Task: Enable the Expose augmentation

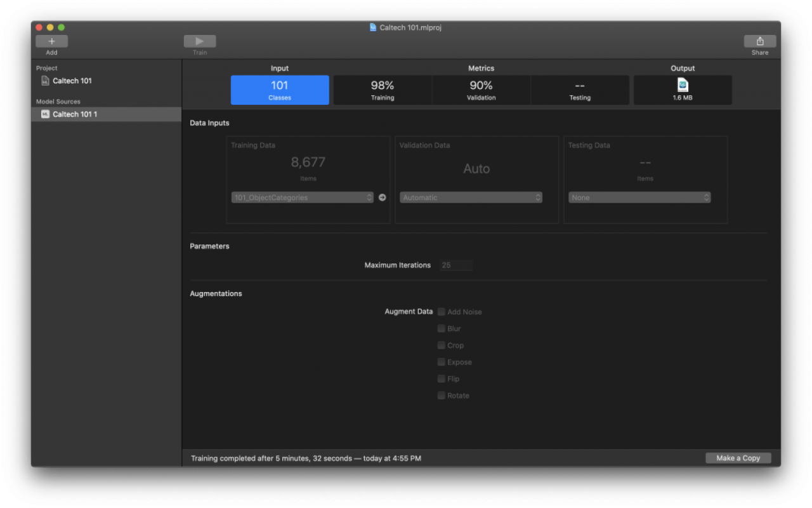Action: point(442,362)
